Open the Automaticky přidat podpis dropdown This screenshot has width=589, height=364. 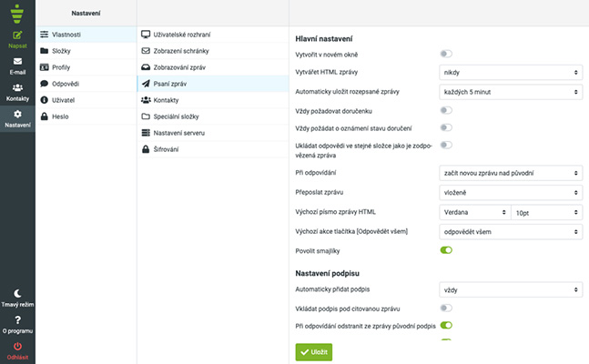coord(510,290)
